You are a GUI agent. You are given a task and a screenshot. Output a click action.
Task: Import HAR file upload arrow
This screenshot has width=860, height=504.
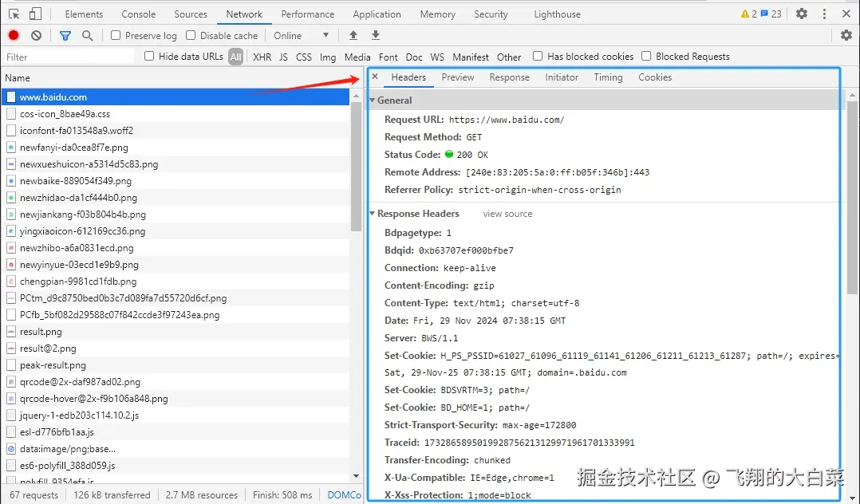(353, 36)
